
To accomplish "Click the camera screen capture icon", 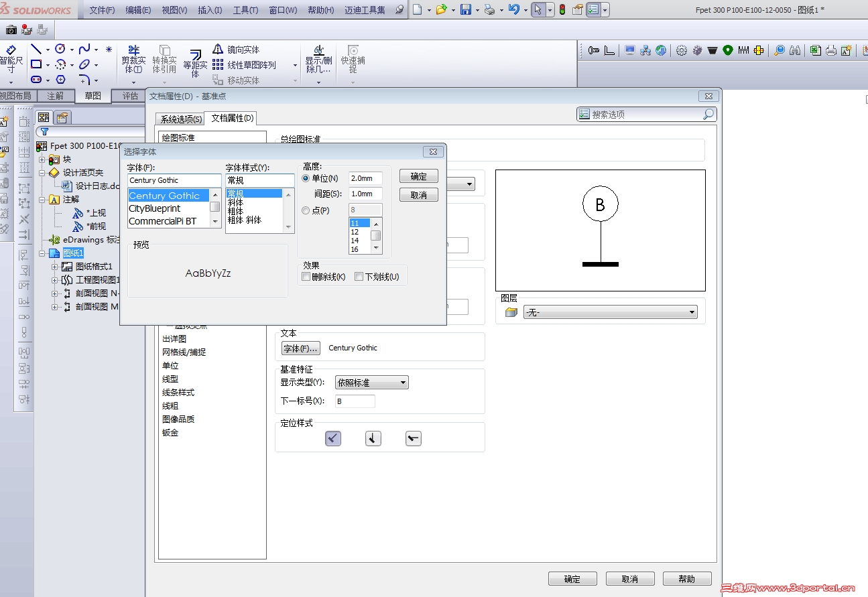I will pyautogui.click(x=11, y=29).
